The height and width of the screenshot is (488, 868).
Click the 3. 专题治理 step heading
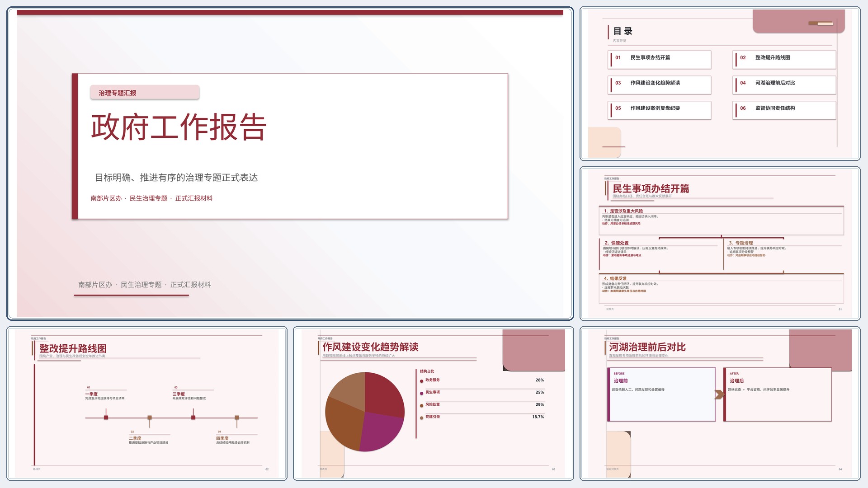tap(741, 243)
